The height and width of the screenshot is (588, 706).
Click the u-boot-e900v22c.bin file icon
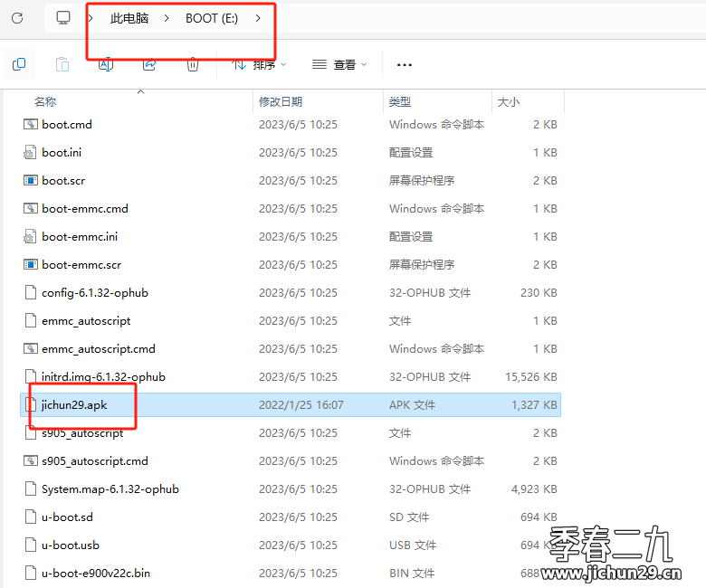[31, 574]
